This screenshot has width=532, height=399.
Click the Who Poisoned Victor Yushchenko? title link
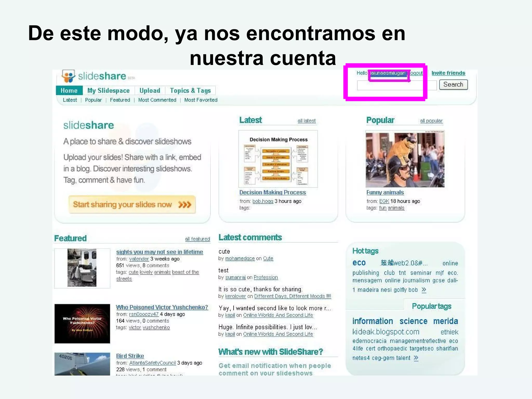(162, 307)
